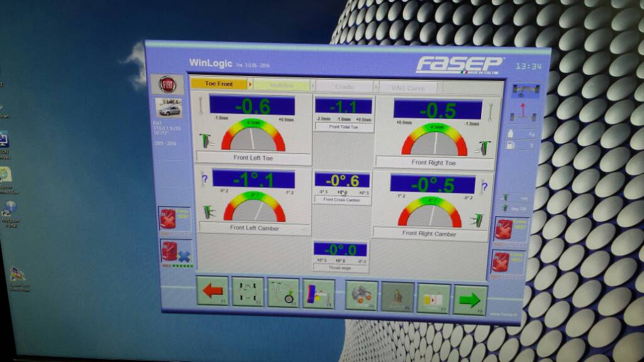Screen dimensions: 644x362
Task: Click the Front Left Camber value -1°.1
Action: click(253, 180)
